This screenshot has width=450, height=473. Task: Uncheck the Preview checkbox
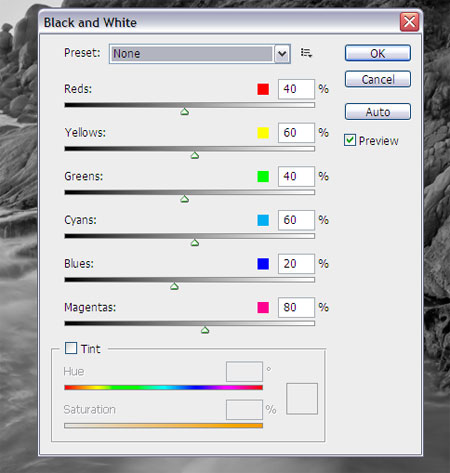[x=350, y=140]
